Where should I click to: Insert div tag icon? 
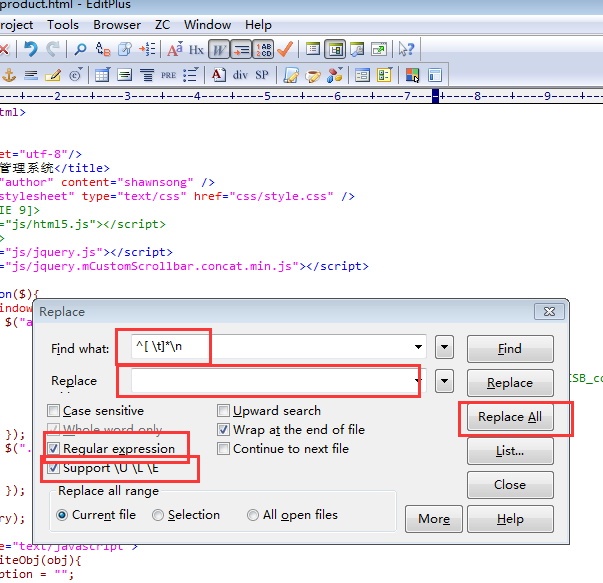[x=240, y=75]
